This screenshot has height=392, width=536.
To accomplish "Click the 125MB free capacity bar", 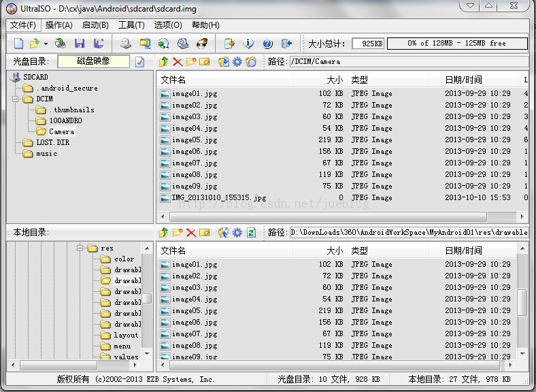I will click(457, 44).
